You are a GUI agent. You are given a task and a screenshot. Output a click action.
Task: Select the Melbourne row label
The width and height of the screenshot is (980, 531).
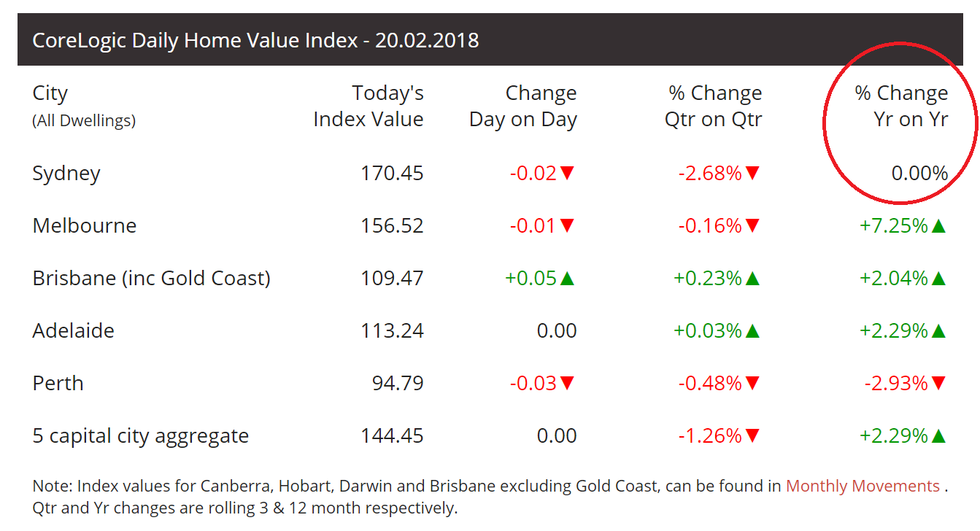click(85, 226)
